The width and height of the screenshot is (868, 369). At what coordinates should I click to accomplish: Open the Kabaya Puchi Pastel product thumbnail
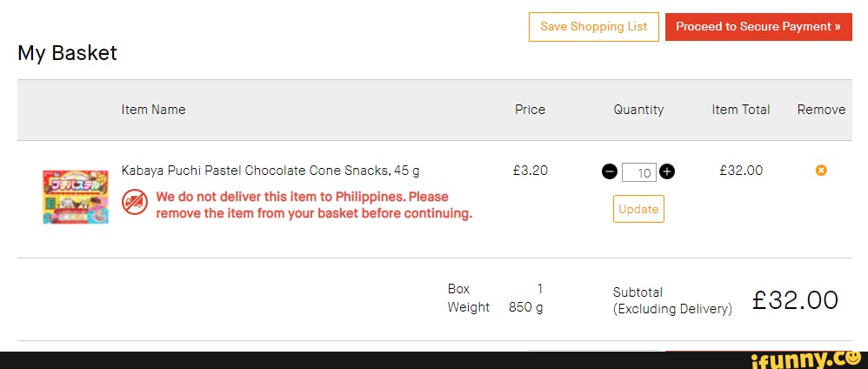(76, 197)
